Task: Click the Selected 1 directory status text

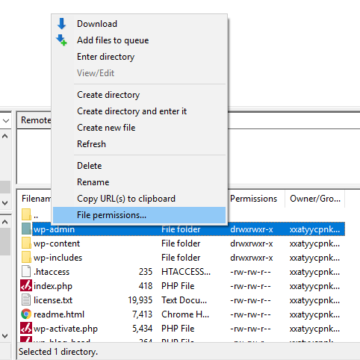Action: (x=58, y=352)
